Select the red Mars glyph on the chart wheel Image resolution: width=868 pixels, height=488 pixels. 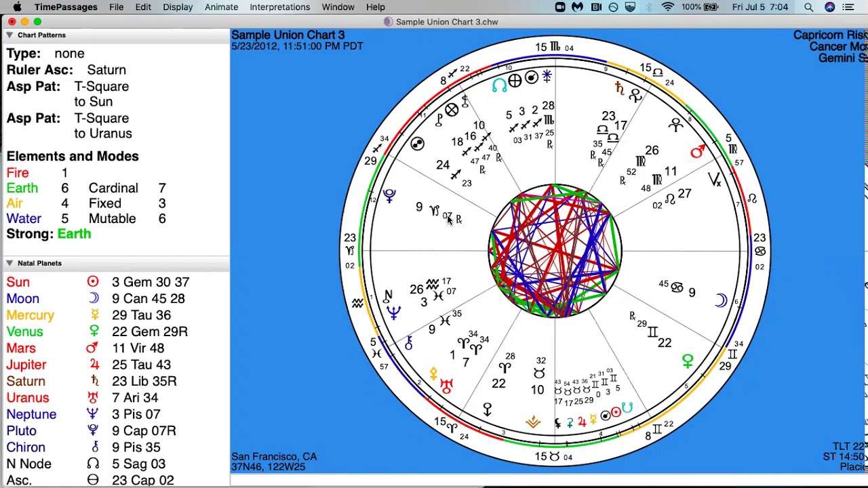pyautogui.click(x=698, y=152)
